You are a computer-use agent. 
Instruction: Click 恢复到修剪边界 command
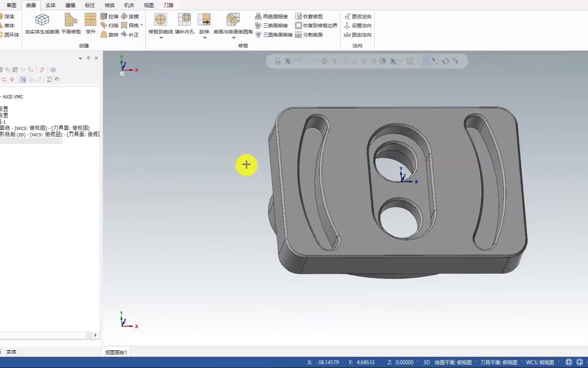pos(316,26)
